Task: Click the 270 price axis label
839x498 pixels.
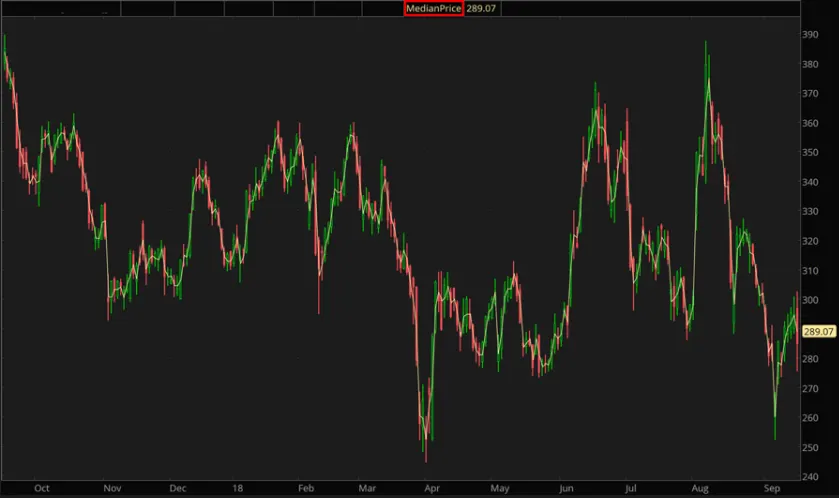Action: click(x=810, y=389)
